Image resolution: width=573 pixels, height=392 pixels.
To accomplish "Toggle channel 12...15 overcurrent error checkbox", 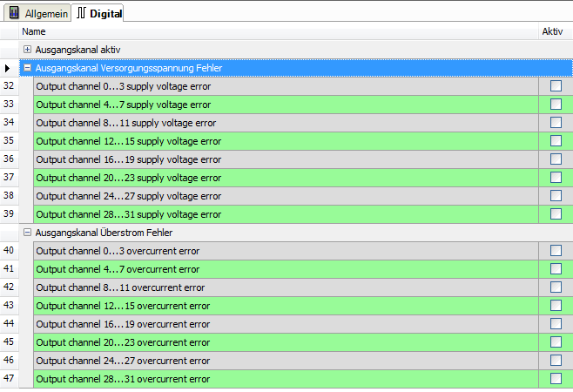I will tap(556, 306).
